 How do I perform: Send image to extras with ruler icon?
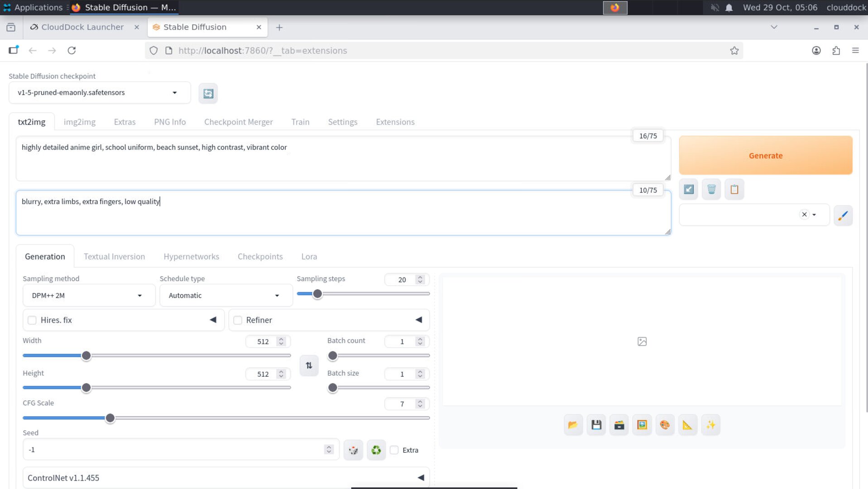pos(687,425)
